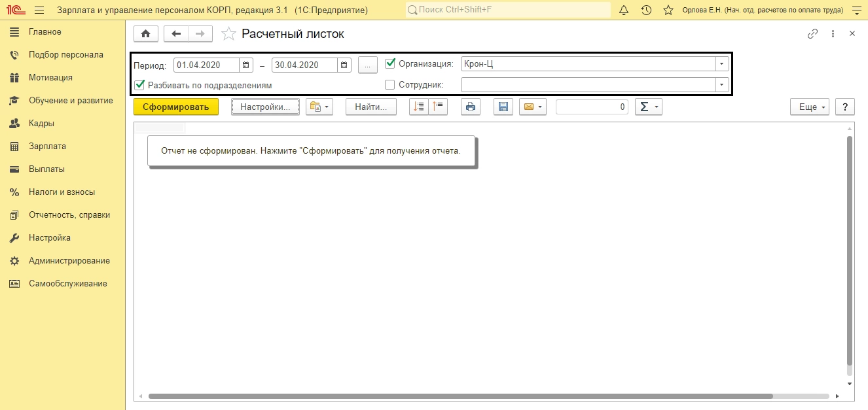Image resolution: width=868 pixels, height=410 pixels.
Task: Click the floppy disk save icon
Action: (x=503, y=107)
